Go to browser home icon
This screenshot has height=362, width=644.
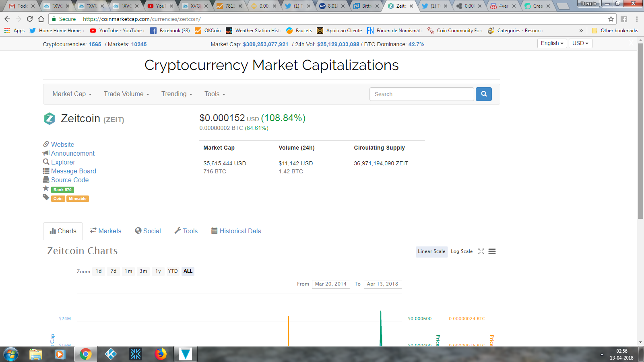[41, 19]
